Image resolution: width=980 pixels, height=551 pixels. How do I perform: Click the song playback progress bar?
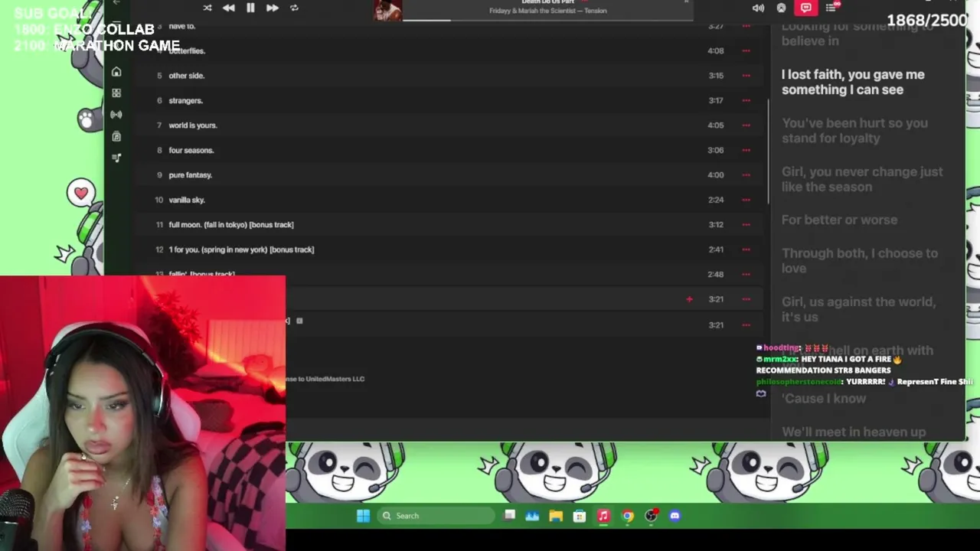pos(547,20)
